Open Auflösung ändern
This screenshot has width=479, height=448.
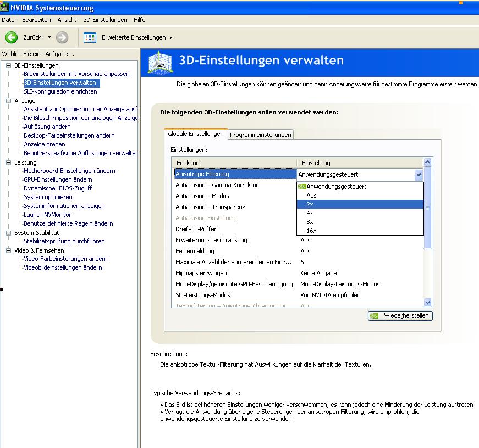(47, 127)
